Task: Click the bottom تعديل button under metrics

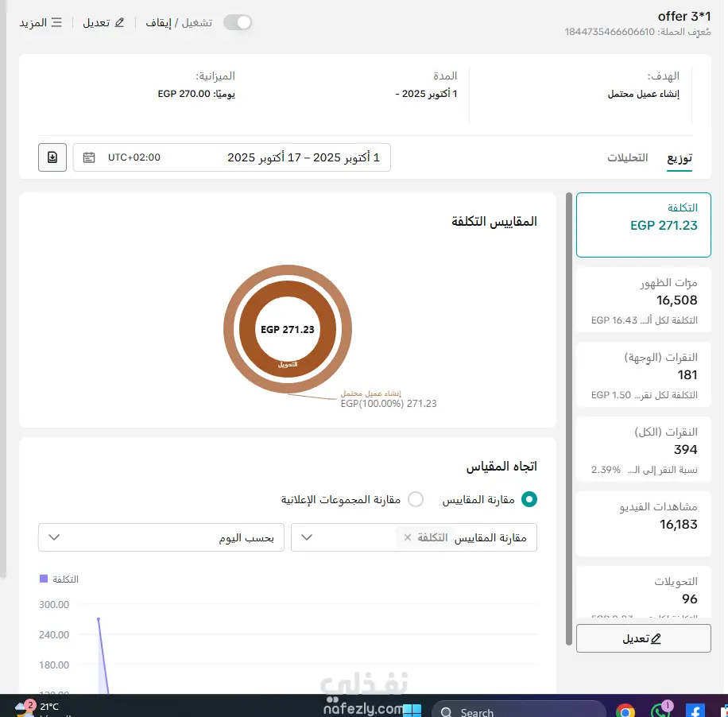Action: click(x=644, y=638)
